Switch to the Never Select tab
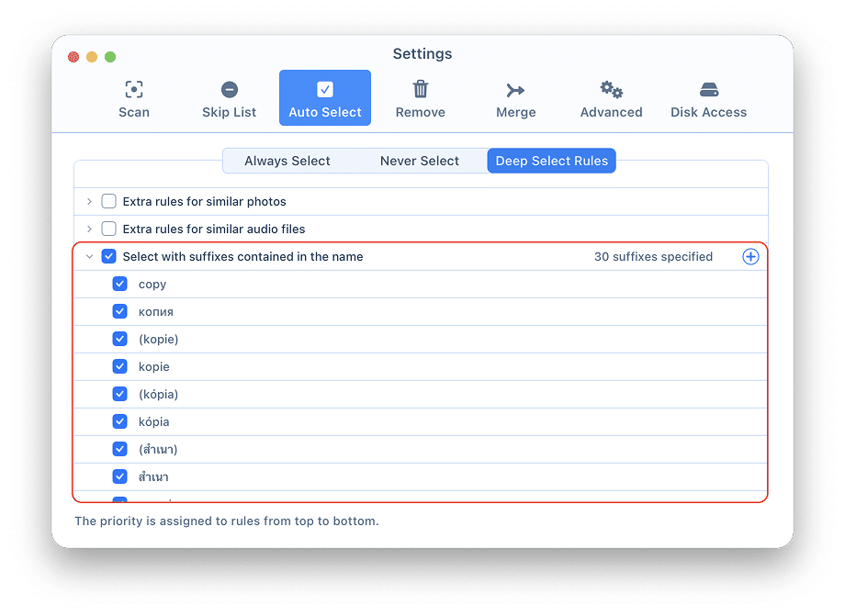 [x=420, y=161]
